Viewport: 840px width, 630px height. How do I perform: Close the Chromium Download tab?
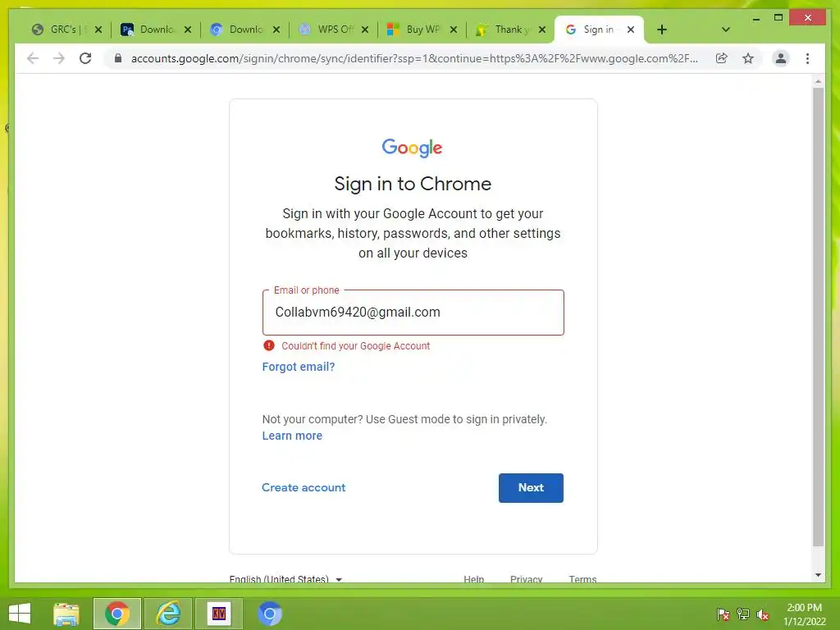pyautogui.click(x=276, y=30)
